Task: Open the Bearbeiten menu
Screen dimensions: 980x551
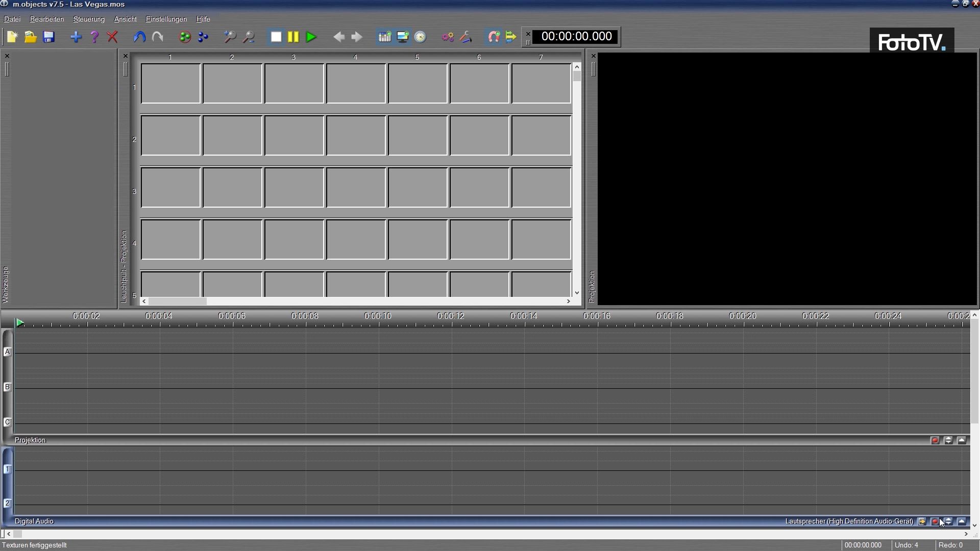Action: (x=47, y=19)
